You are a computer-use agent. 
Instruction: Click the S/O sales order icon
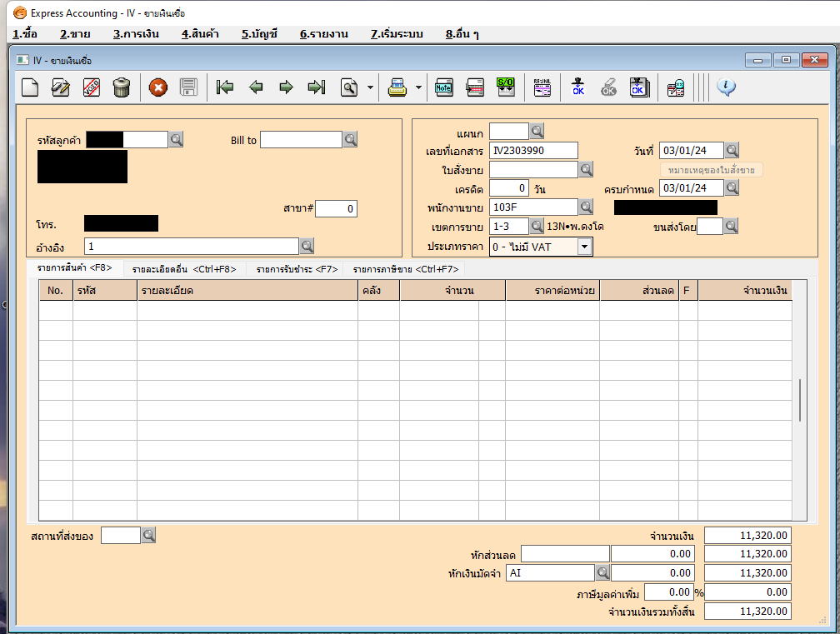505,87
